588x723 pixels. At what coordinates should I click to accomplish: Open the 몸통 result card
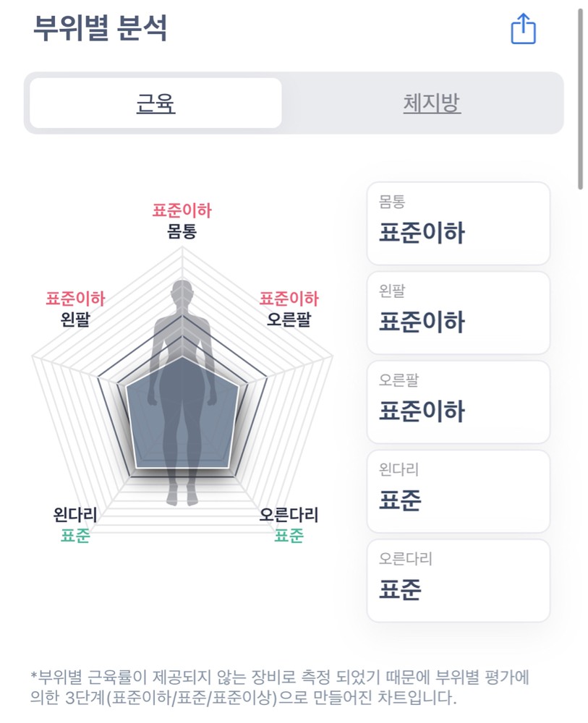[458, 223]
